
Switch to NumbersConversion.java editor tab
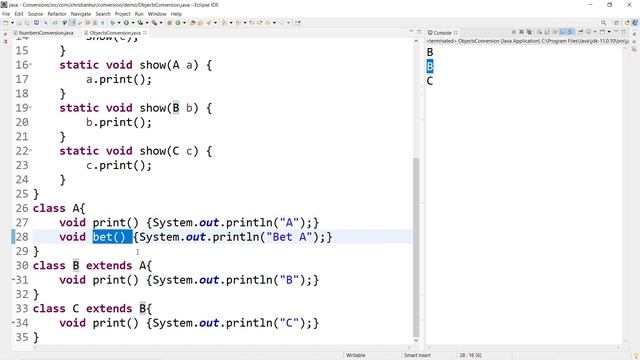43,33
